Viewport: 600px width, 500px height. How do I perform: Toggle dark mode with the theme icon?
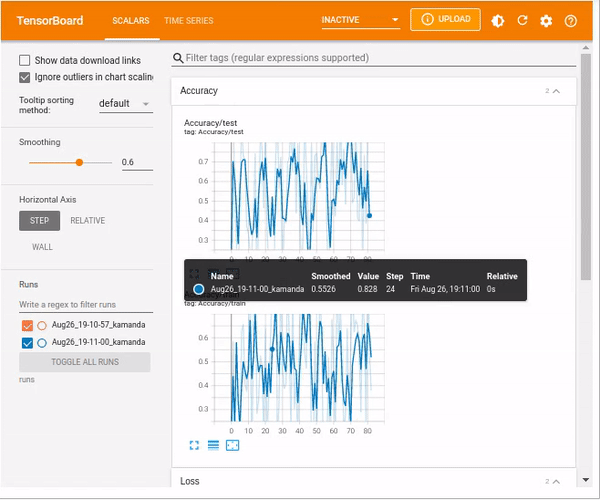click(497, 21)
